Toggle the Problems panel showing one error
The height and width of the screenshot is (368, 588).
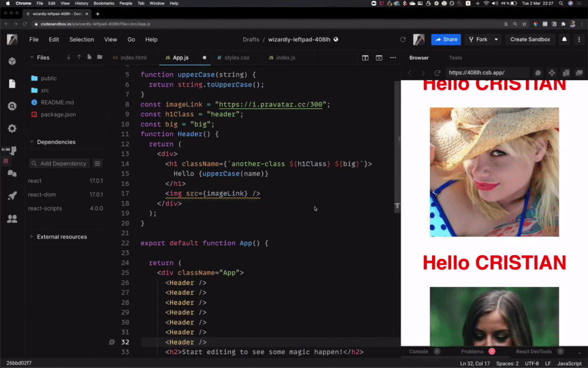click(474, 351)
